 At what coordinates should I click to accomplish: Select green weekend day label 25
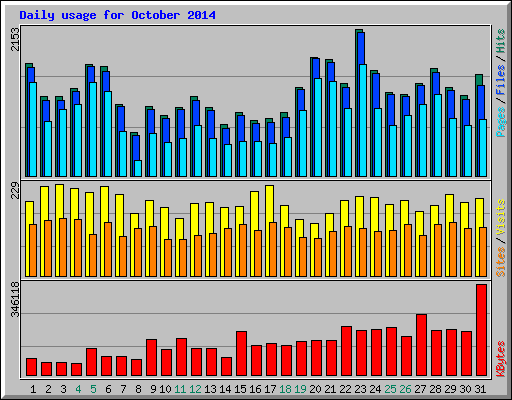click(x=390, y=389)
